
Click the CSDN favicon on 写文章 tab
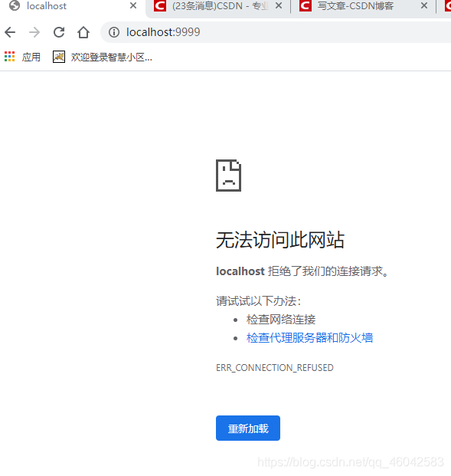coord(305,6)
